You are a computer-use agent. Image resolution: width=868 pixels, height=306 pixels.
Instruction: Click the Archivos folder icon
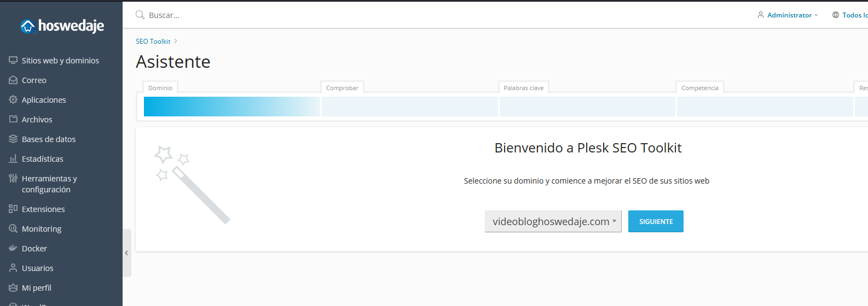[13, 119]
